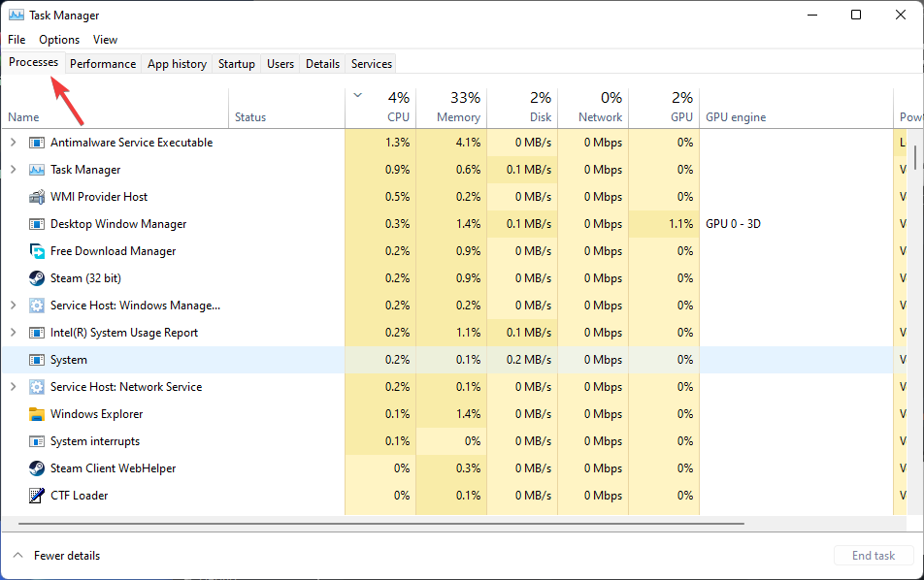Viewport: 924px width, 580px height.
Task: Open the Options menu
Action: pyautogui.click(x=58, y=40)
